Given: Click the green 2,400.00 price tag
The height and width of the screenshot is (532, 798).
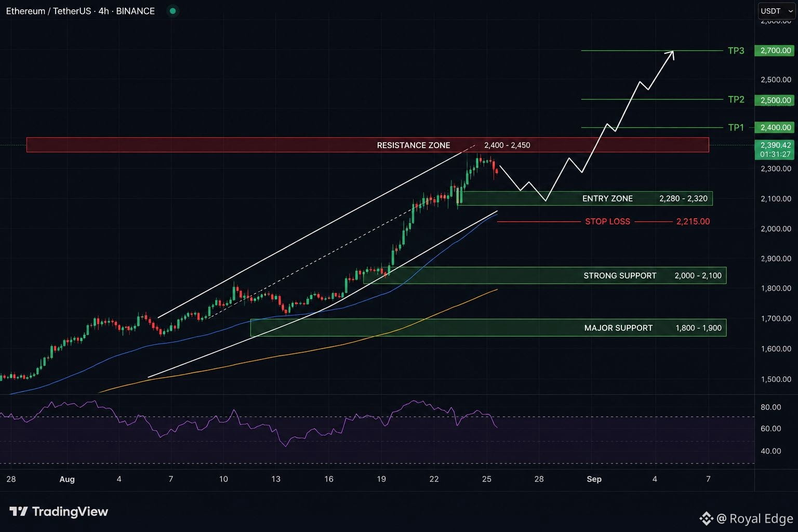Looking at the screenshot, I should tap(775, 127).
